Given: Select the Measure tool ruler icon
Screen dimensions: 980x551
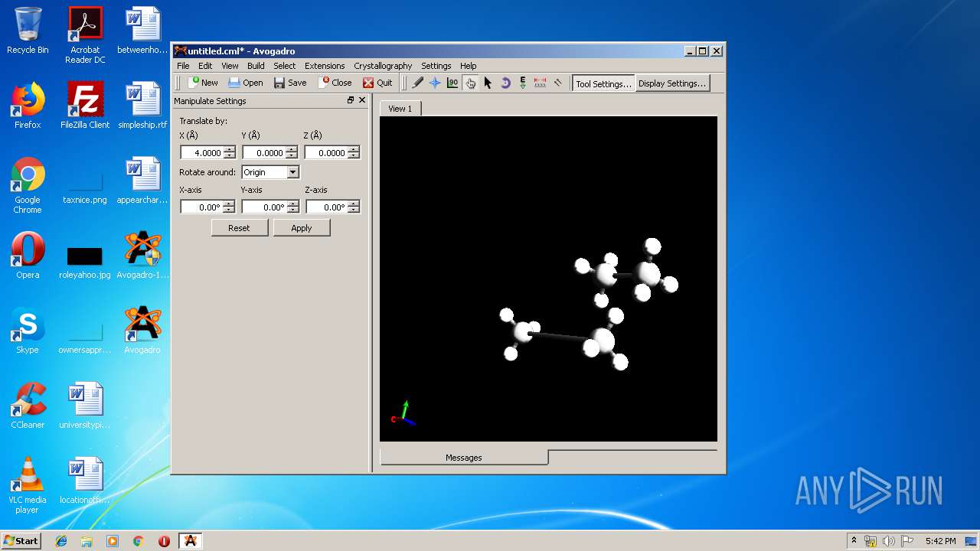Looking at the screenshot, I should click(x=541, y=83).
